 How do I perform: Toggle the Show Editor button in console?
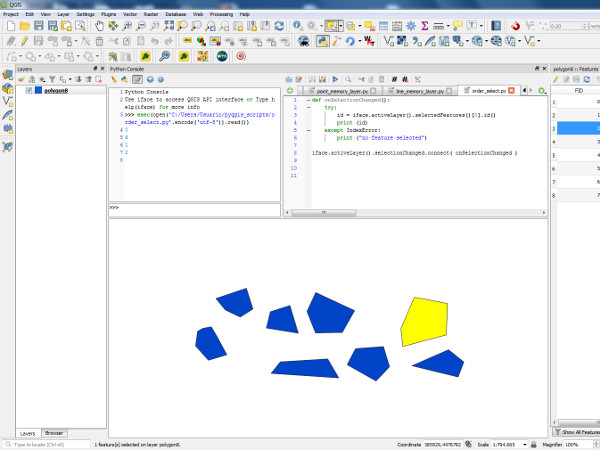pyautogui.click(x=137, y=79)
